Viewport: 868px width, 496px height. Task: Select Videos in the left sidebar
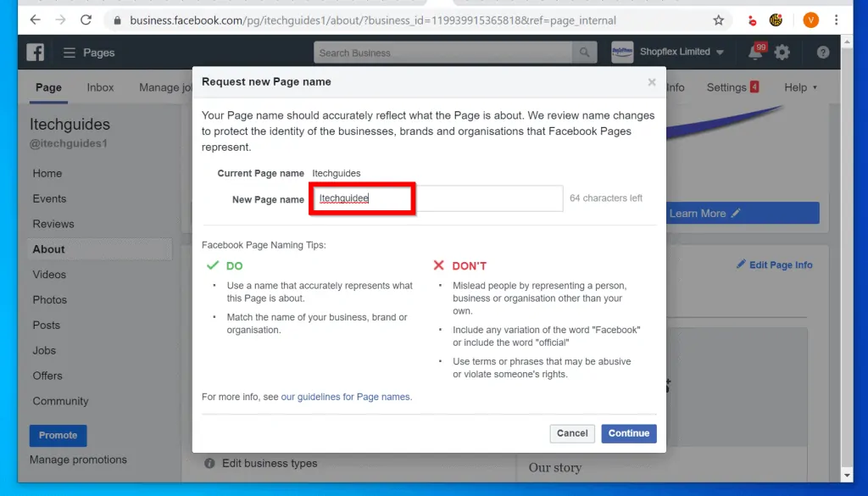tap(49, 275)
